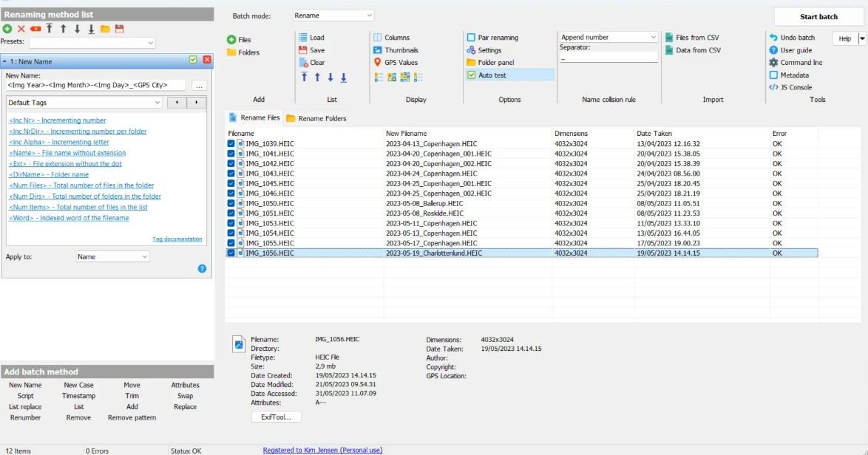The width and height of the screenshot is (868, 455).
Task: Uncheck the IMG_1054.HEIC file checkbox
Action: coord(231,233)
